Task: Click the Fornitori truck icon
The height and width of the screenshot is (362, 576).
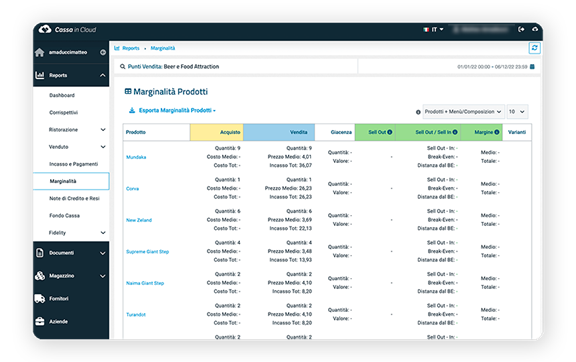Action: 39,298
